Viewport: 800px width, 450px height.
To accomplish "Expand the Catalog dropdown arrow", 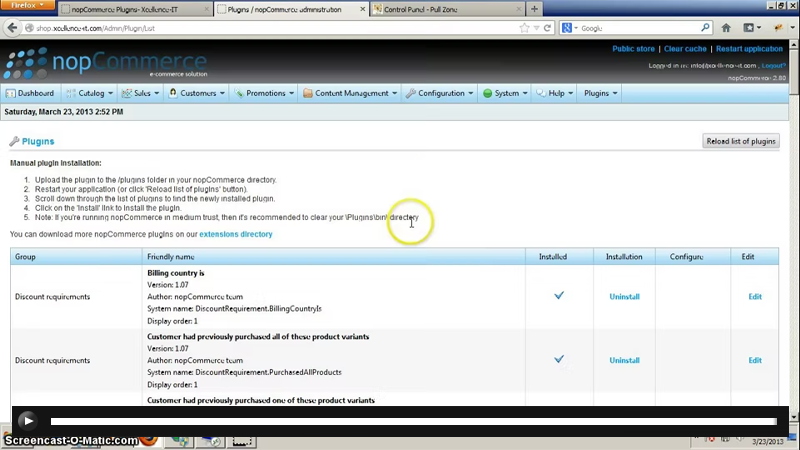I will 110,93.
